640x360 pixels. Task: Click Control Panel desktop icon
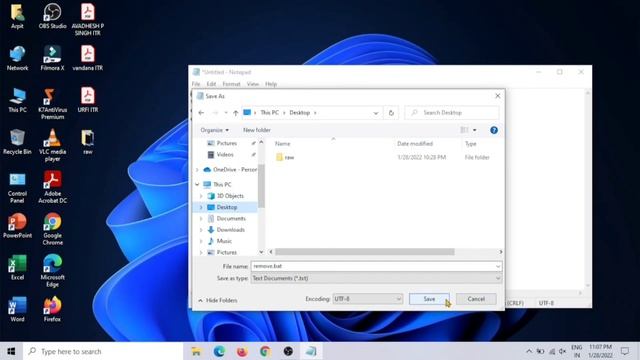tap(17, 187)
